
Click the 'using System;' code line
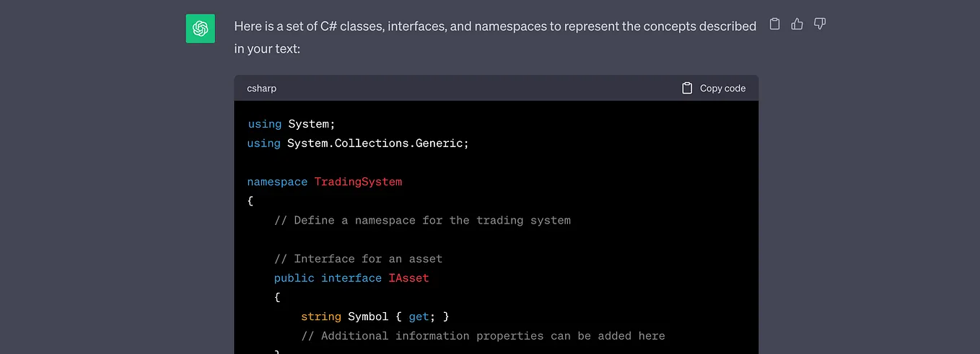(292, 124)
